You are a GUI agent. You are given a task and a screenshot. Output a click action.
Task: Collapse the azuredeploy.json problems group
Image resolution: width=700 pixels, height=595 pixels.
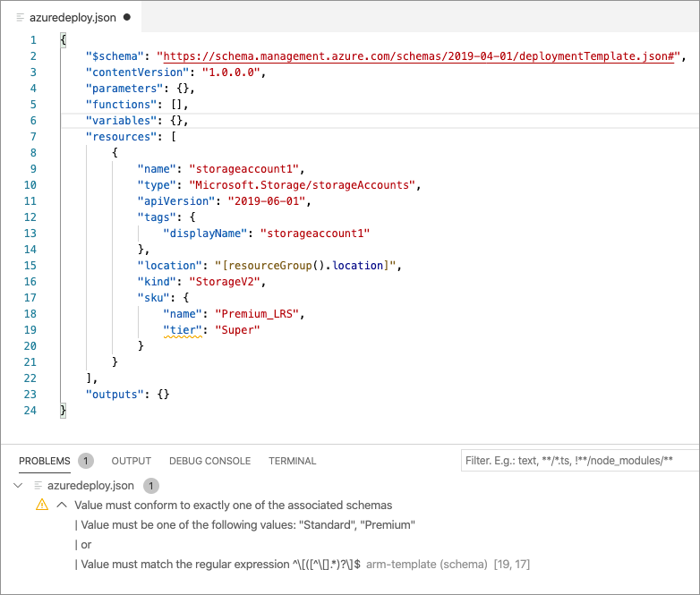(x=18, y=485)
